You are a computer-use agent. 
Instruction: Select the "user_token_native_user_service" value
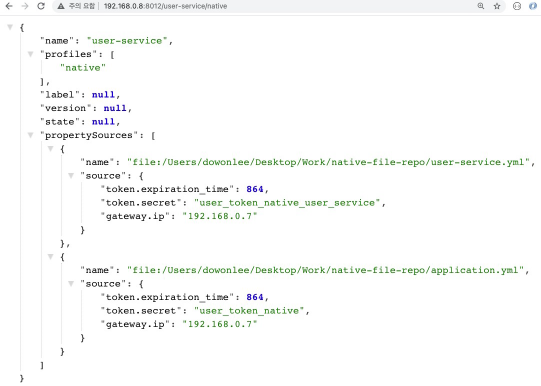pyautogui.click(x=287, y=203)
